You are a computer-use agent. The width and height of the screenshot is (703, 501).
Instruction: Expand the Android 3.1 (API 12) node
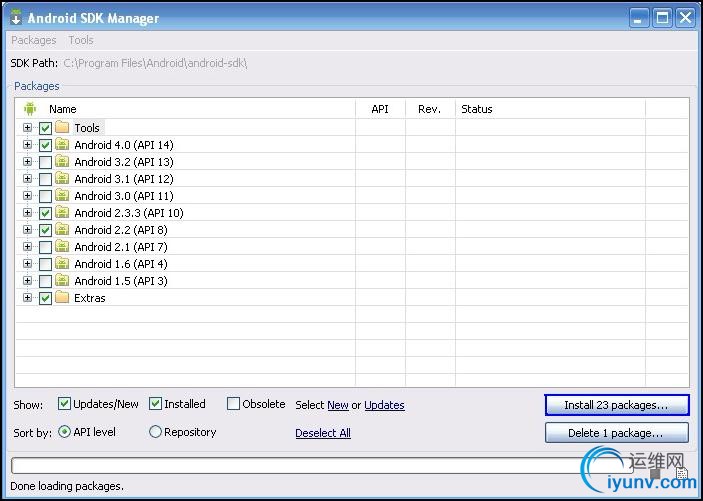point(27,179)
